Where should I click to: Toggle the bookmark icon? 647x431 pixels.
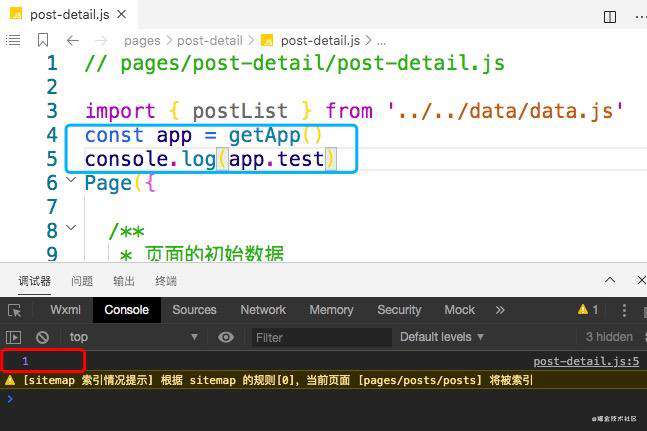click(x=43, y=40)
